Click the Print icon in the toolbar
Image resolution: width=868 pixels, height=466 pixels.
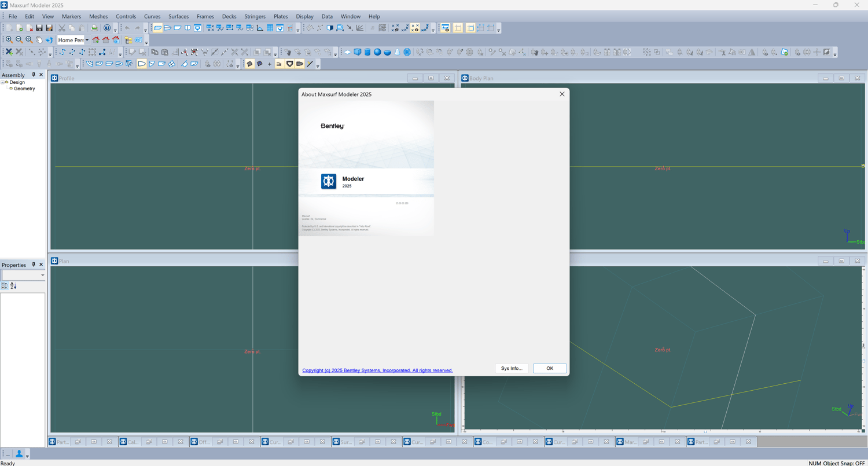(94, 28)
